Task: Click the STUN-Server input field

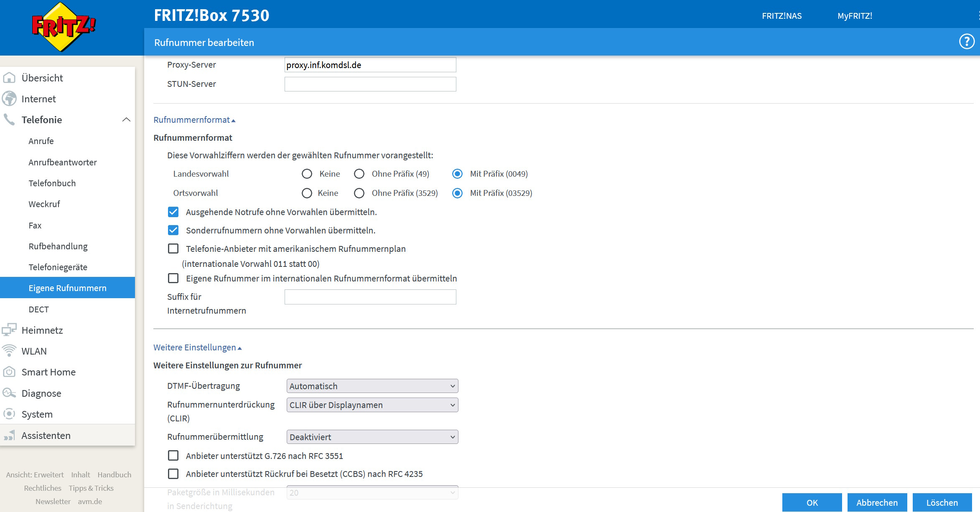Action: [370, 84]
